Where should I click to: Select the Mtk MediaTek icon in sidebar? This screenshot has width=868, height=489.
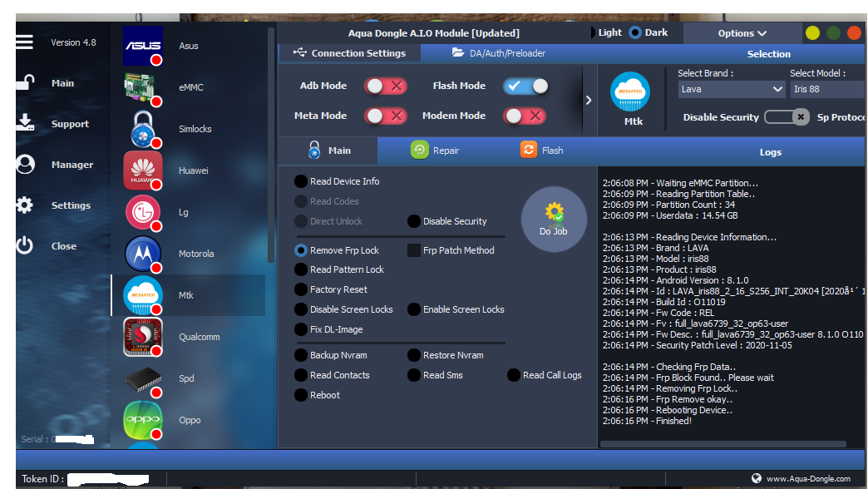click(x=143, y=295)
